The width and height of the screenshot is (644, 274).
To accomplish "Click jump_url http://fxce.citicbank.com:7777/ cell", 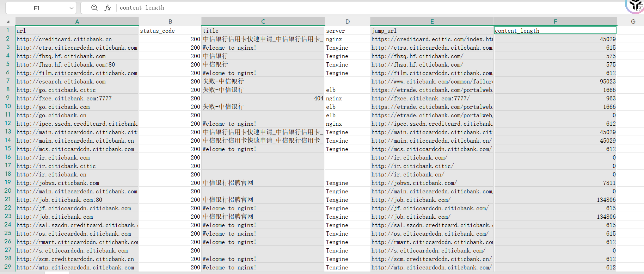I will tap(432, 98).
